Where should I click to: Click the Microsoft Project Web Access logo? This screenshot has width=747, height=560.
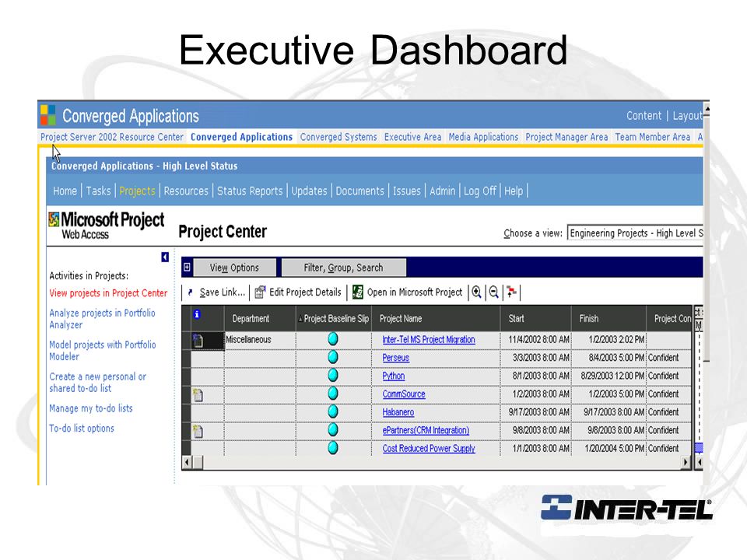(x=107, y=226)
